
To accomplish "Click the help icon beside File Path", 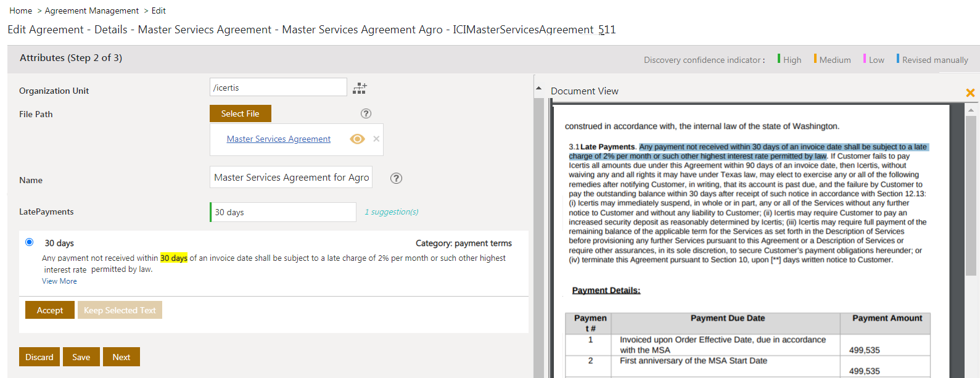I will point(366,113).
